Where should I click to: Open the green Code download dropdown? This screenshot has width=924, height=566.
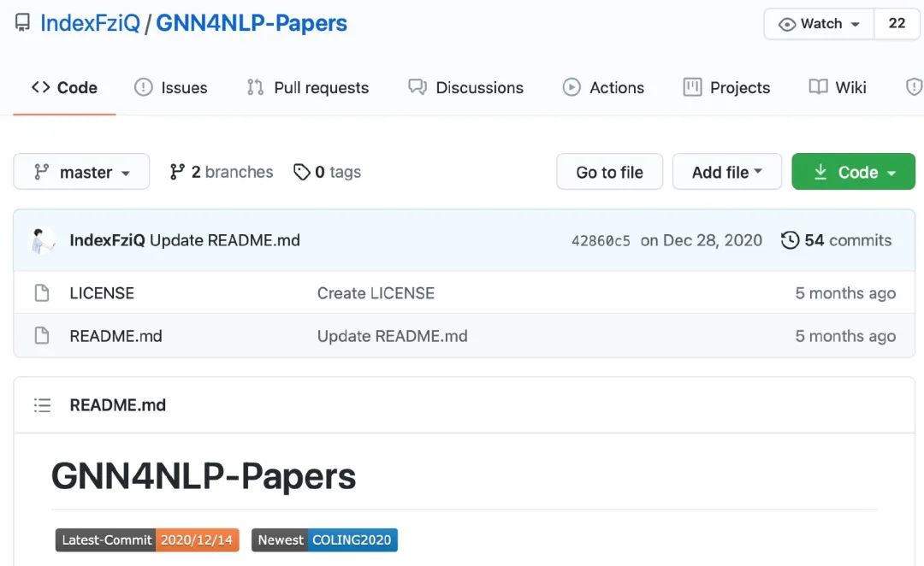(853, 172)
